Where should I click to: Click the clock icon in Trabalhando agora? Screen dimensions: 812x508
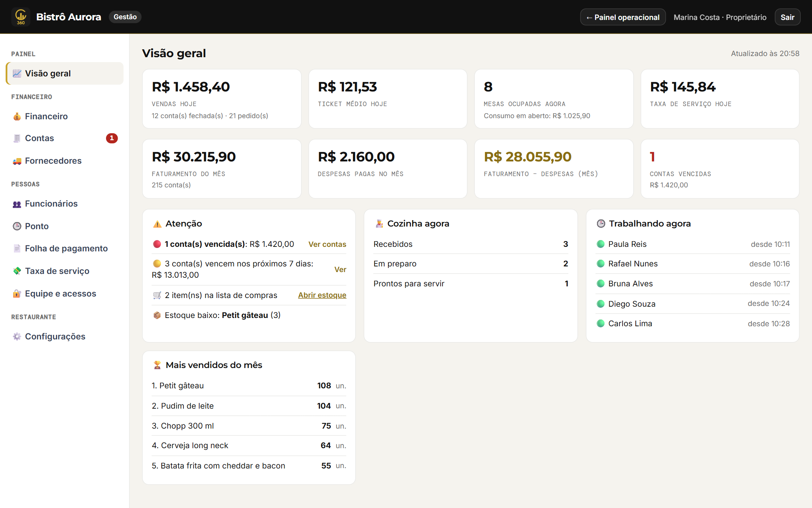(x=601, y=224)
